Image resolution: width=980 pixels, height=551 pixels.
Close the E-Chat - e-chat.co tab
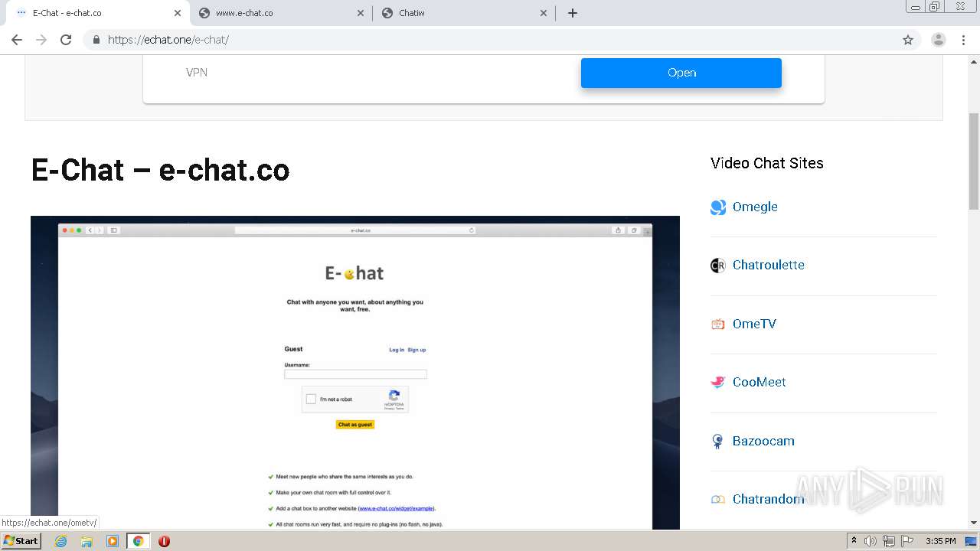click(178, 13)
